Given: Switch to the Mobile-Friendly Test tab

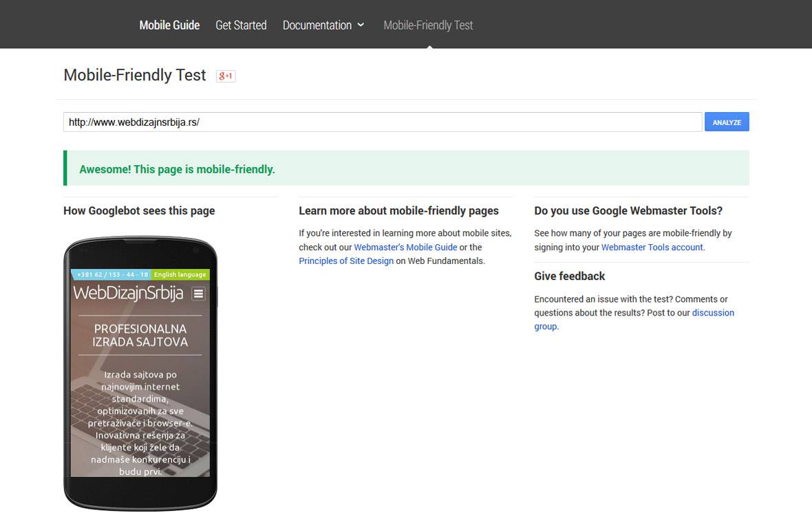Looking at the screenshot, I should [428, 25].
